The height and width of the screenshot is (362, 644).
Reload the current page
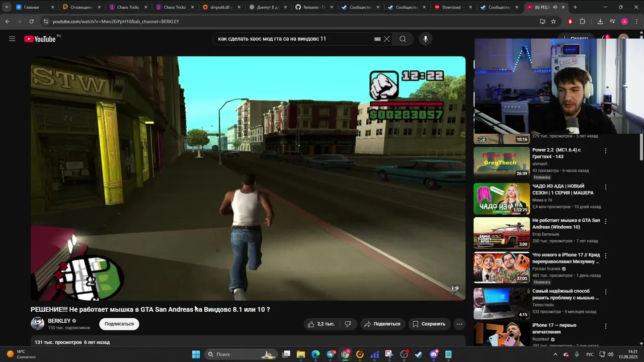click(31, 21)
